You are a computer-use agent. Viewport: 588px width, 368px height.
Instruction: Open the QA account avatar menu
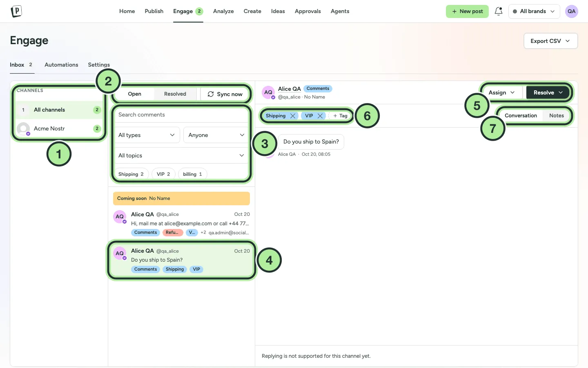[x=571, y=11]
